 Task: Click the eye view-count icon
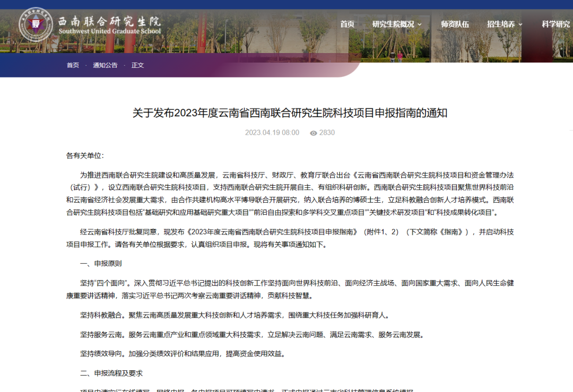tap(314, 133)
